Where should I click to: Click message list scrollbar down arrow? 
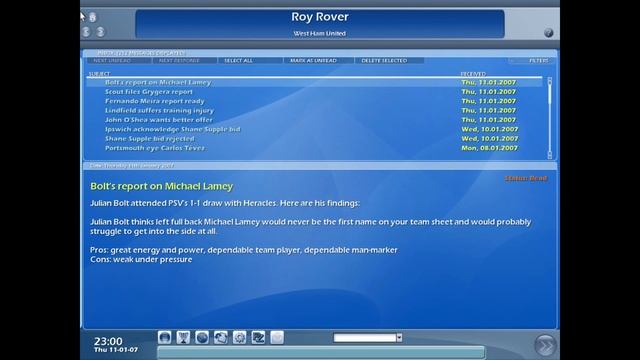point(550,155)
